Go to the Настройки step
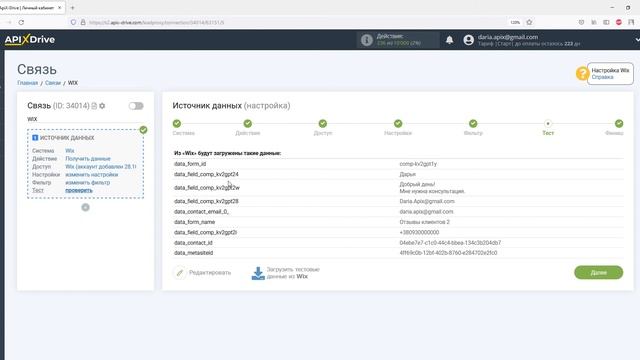 click(x=398, y=123)
